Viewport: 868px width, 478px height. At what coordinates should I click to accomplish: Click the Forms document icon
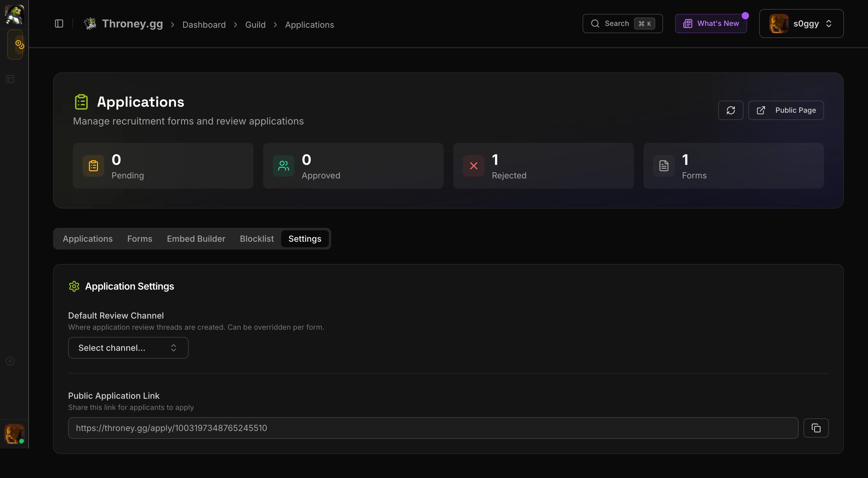click(x=663, y=166)
